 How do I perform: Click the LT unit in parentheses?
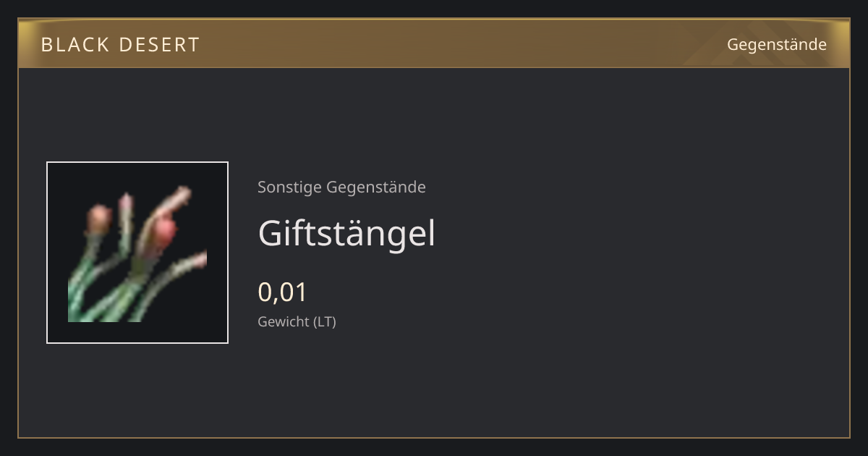(325, 321)
